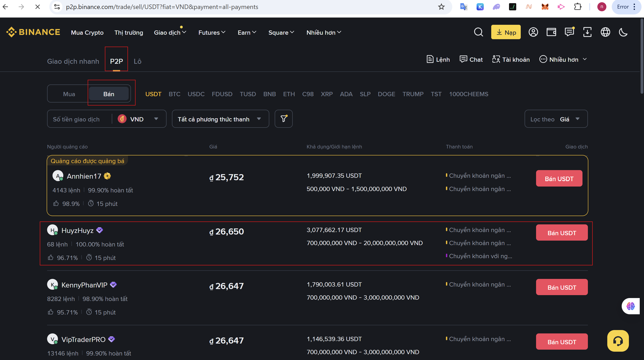Open the notifications message icon

pyautogui.click(x=569, y=32)
